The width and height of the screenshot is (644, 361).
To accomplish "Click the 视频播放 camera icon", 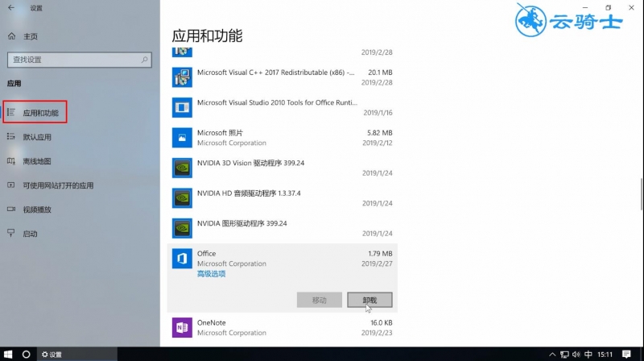I will (x=11, y=210).
